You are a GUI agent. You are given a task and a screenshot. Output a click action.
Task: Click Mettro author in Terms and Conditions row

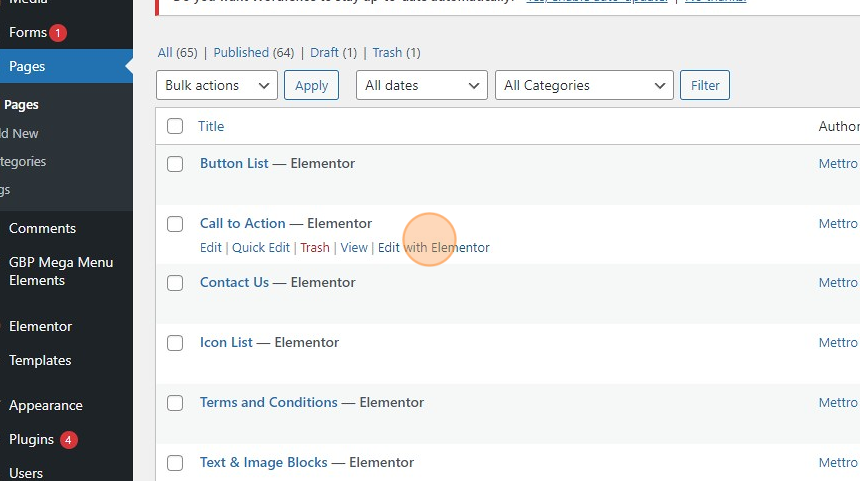(x=838, y=402)
